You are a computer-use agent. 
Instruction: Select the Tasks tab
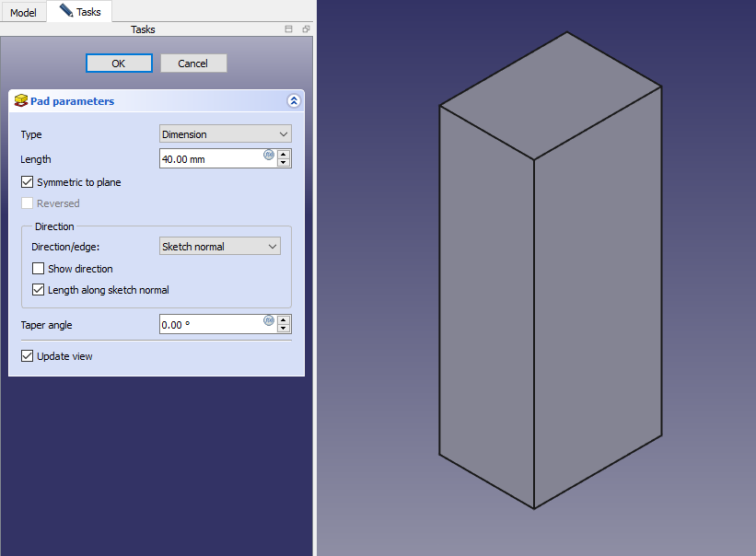81,12
